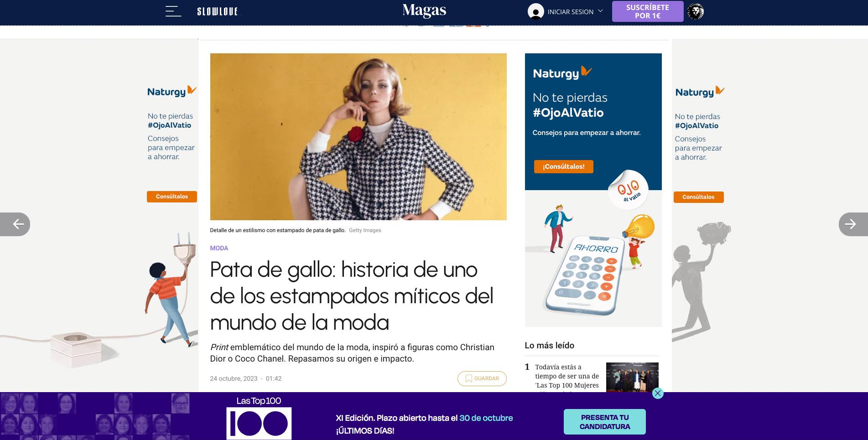
Task: Open the Top 100 Mujeres most-read thumbnail
Action: (632, 377)
